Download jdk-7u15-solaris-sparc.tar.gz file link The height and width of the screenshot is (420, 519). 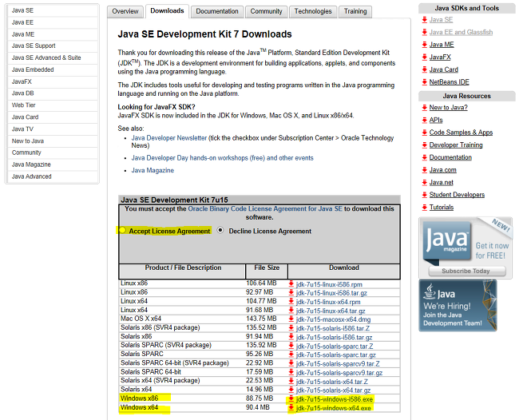tap(336, 355)
